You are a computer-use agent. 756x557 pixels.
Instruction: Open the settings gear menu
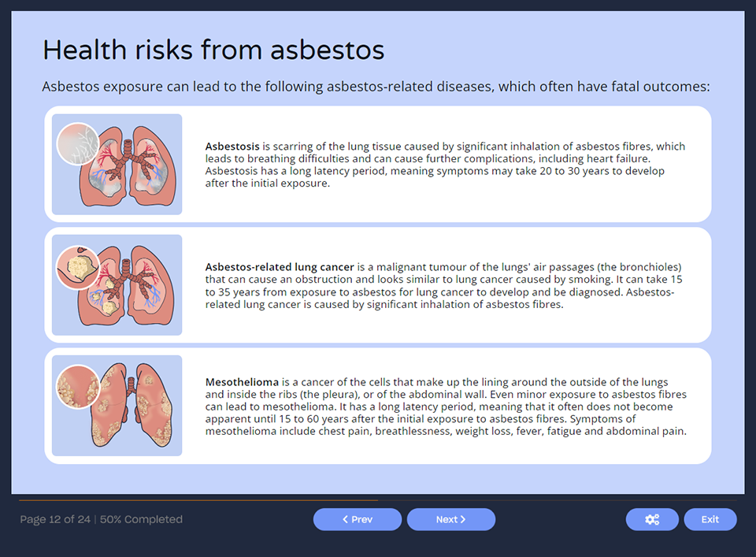[x=652, y=519]
